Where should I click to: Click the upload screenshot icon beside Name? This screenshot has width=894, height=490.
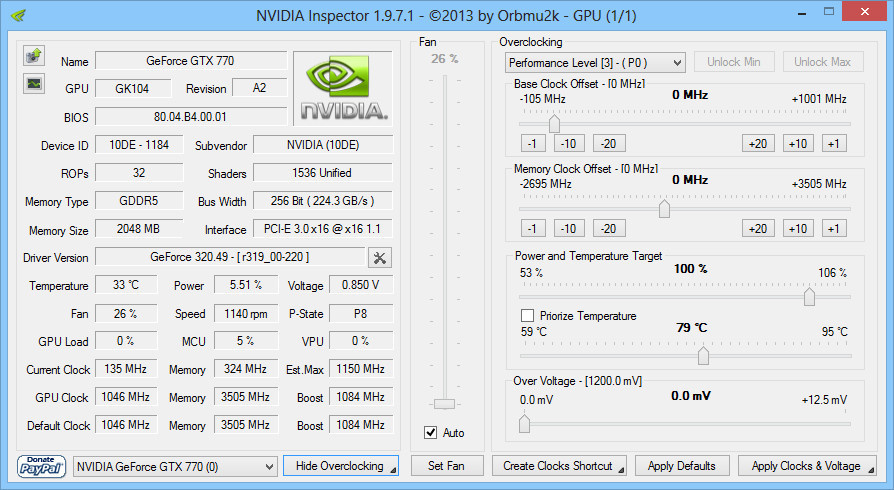[x=34, y=56]
